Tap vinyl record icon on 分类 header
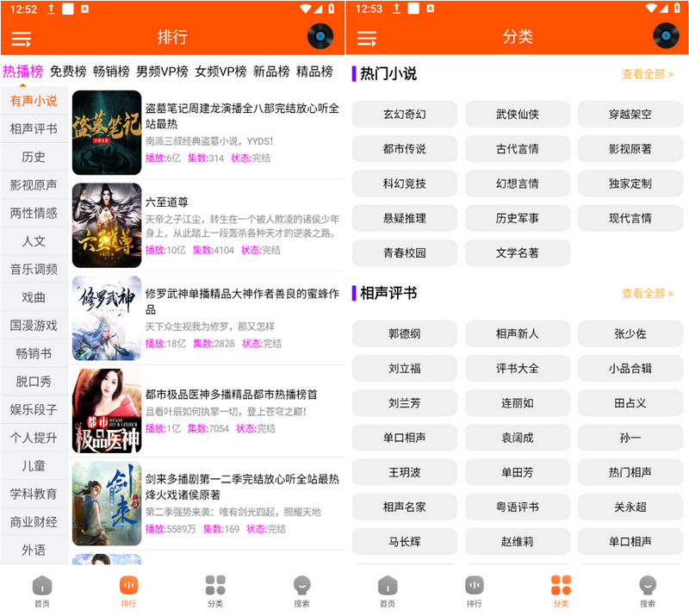This screenshot has width=689, height=616. coord(666,36)
